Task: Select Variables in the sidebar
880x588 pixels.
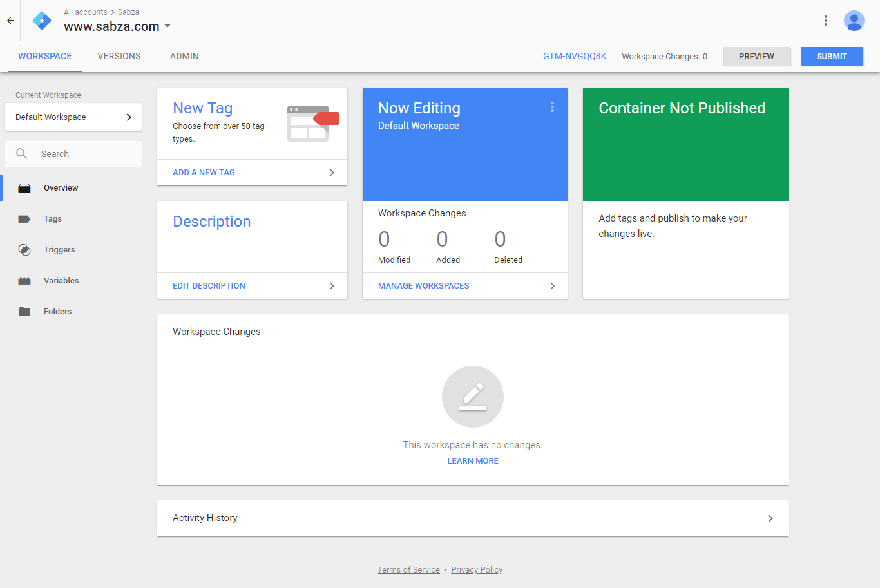Action: (61, 281)
